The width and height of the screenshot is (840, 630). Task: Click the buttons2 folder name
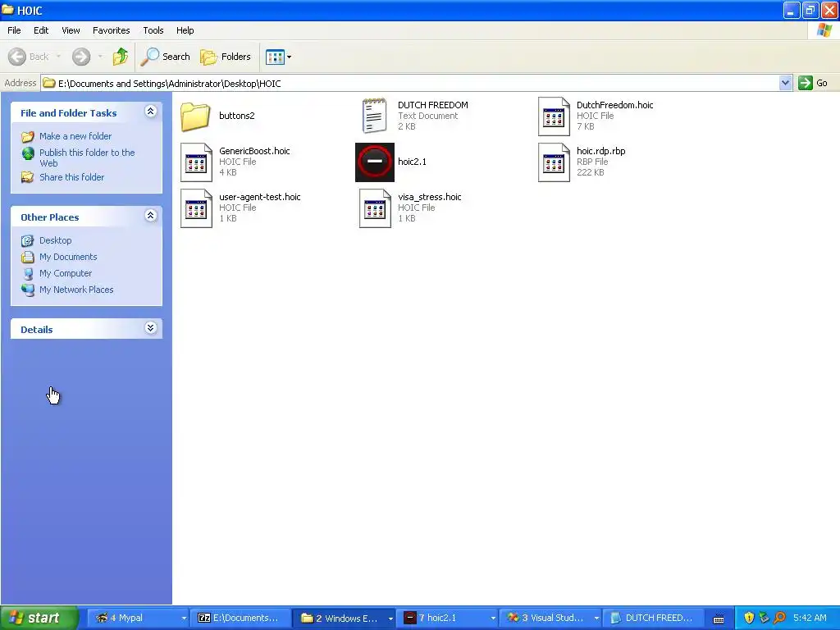(237, 116)
